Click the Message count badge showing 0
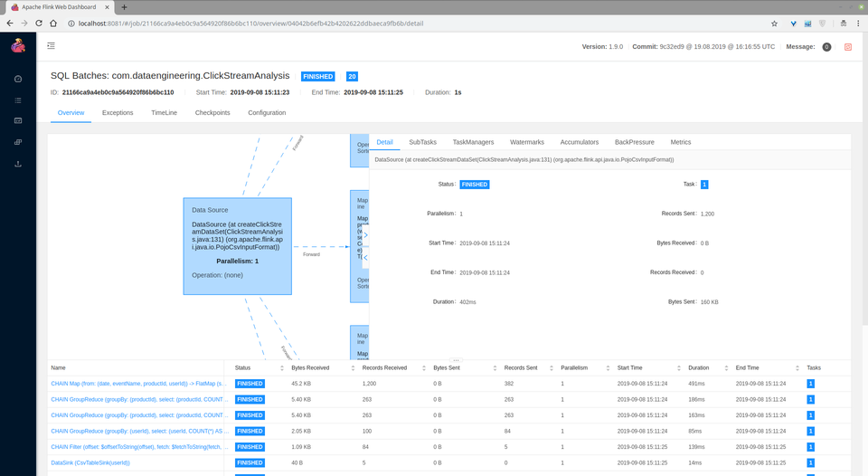This screenshot has width=868, height=476. pos(826,47)
